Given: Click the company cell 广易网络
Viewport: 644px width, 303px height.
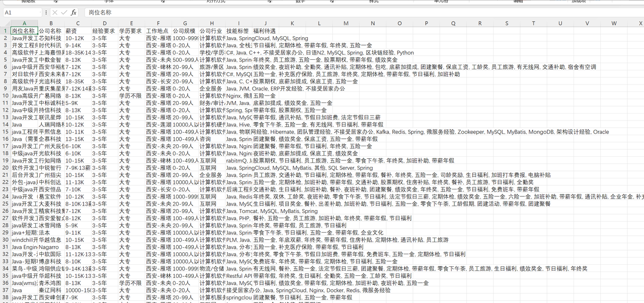Looking at the screenshot, I should pyautogui.click(x=51, y=95).
